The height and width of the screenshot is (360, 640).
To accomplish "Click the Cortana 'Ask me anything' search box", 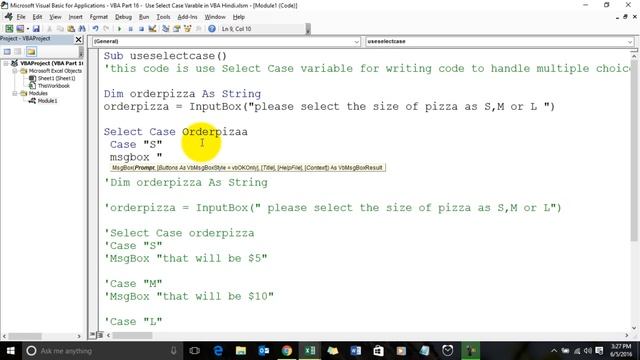I will (101, 351).
